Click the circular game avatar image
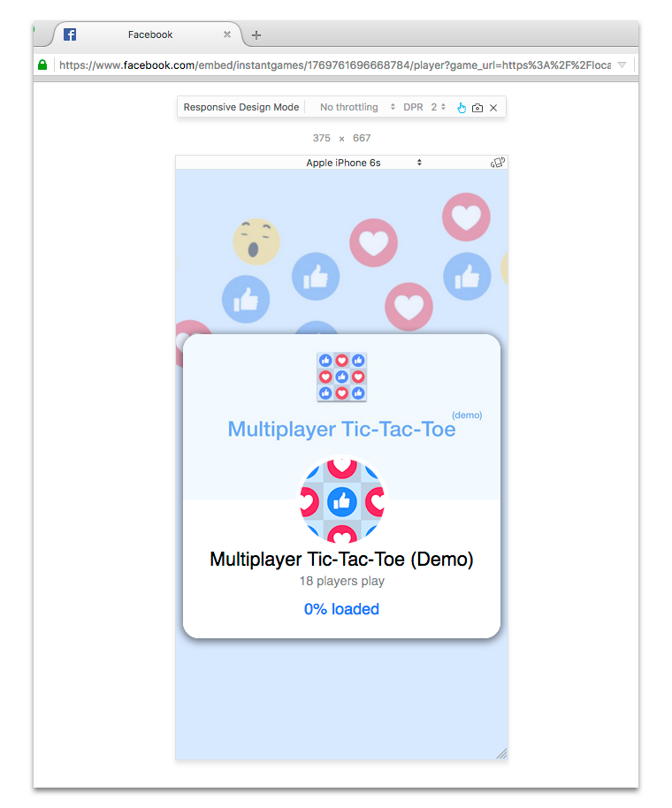672x808 pixels. 341,501
